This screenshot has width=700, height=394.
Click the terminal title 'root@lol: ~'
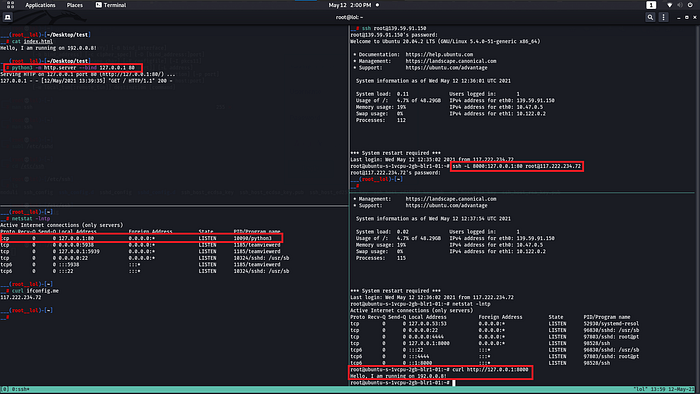click(x=350, y=17)
